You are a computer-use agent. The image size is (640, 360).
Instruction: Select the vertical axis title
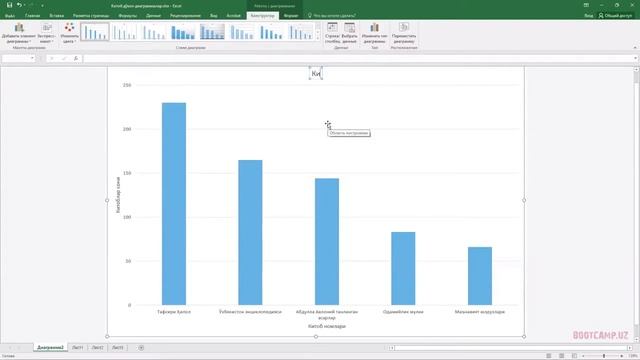point(118,195)
